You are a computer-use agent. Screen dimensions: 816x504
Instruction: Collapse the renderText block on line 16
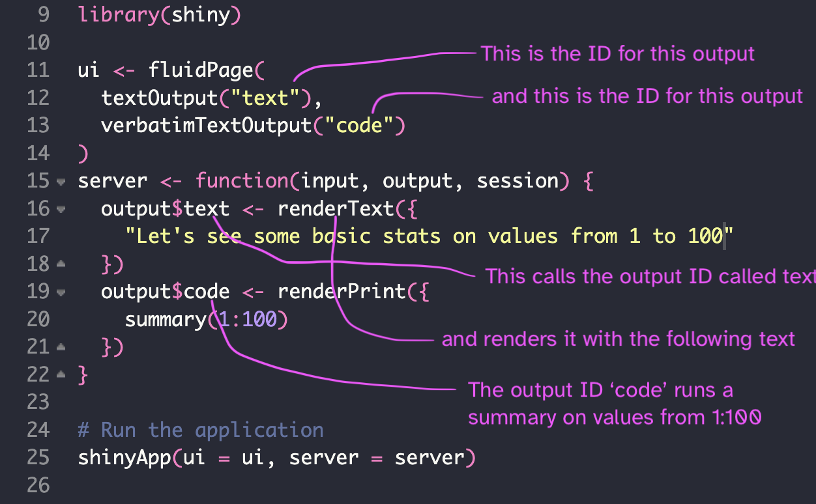click(x=61, y=210)
